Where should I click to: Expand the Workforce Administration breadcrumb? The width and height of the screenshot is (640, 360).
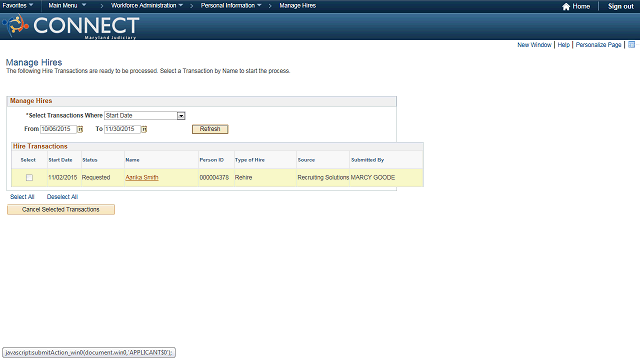click(x=147, y=6)
